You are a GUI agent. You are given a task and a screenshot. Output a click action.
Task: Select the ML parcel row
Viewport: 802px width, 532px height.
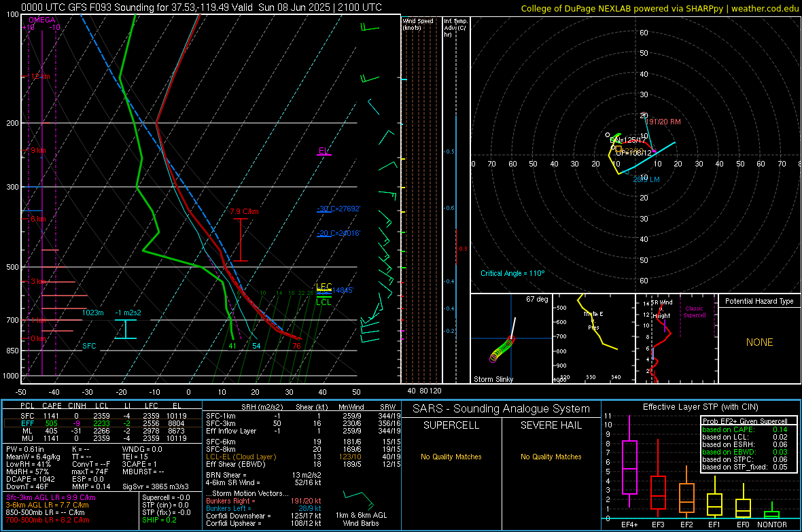point(103,431)
